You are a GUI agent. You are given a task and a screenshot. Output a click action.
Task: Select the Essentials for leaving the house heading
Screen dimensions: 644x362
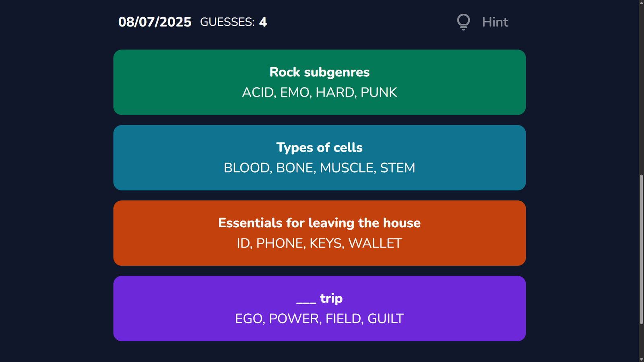tap(319, 223)
